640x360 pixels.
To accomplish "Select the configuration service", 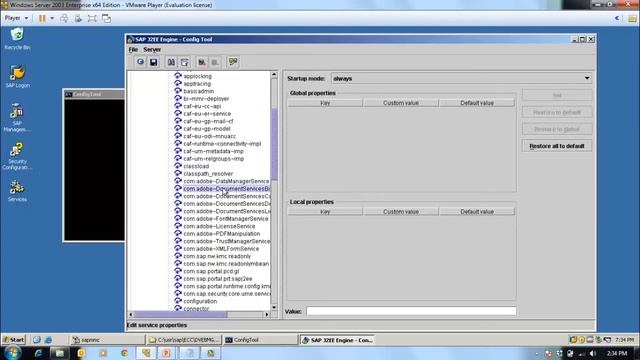I will tap(200, 301).
